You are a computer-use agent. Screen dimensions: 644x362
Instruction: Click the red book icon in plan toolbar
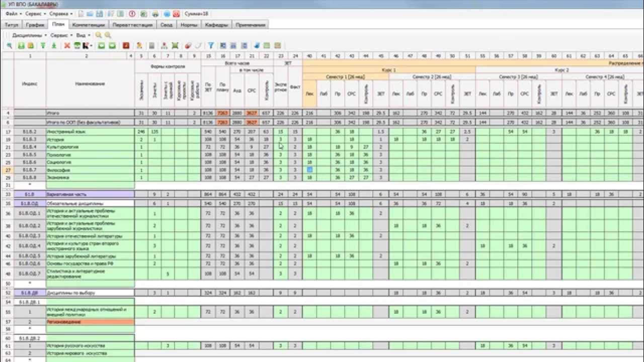coord(126,45)
